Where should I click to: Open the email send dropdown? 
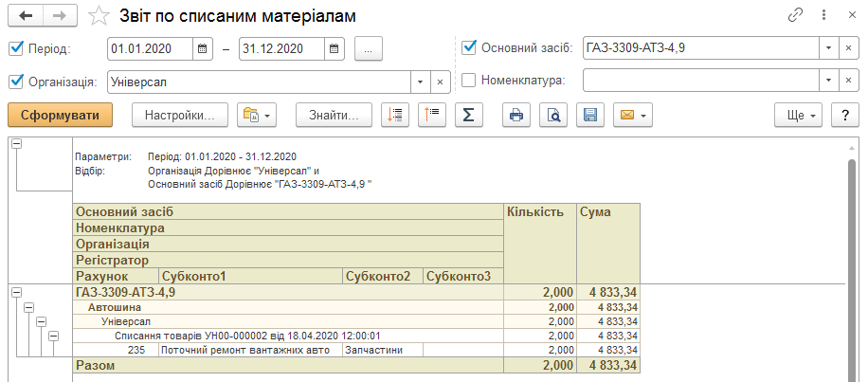[633, 115]
